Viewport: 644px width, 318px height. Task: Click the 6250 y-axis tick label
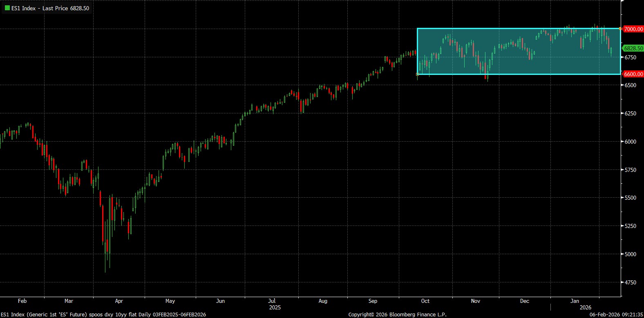tap(630, 113)
